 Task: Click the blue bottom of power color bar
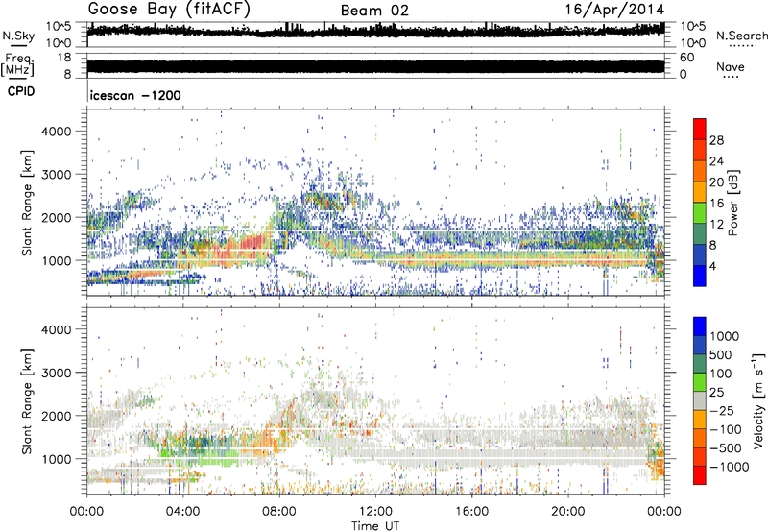tap(700, 276)
